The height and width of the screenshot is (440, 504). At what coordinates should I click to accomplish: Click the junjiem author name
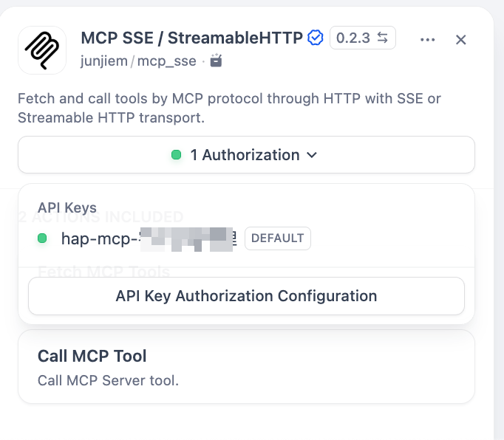(104, 61)
